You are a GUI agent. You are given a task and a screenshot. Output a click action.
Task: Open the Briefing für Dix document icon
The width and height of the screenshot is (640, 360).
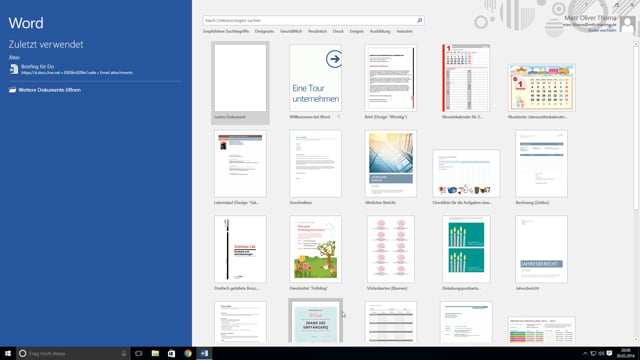click(14, 69)
